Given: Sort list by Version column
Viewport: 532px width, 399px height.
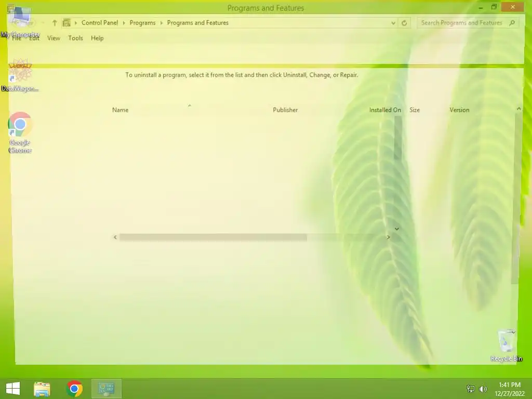Looking at the screenshot, I should click(x=459, y=110).
